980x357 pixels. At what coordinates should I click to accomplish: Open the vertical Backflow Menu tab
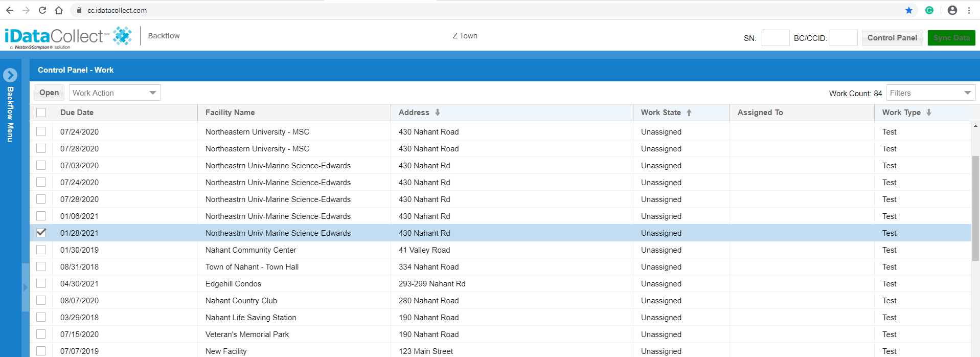point(10,115)
